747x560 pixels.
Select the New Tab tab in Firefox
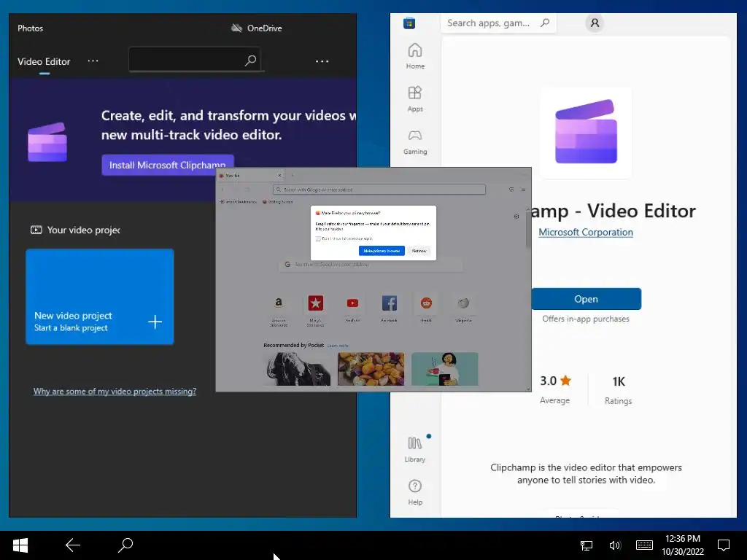coord(251,175)
